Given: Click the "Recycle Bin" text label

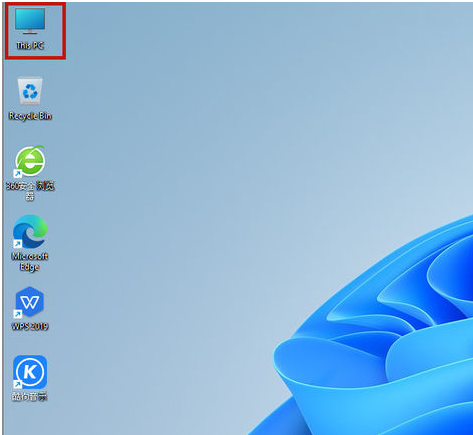Looking at the screenshot, I should point(30,116).
